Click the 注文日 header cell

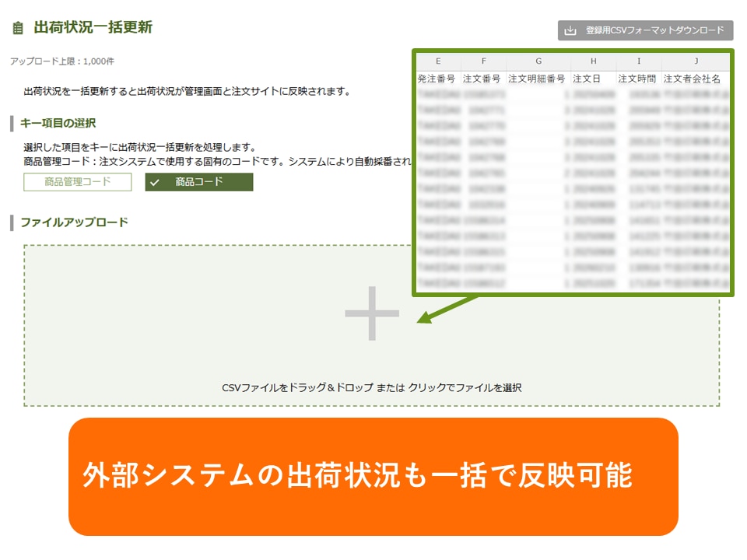[x=587, y=79]
